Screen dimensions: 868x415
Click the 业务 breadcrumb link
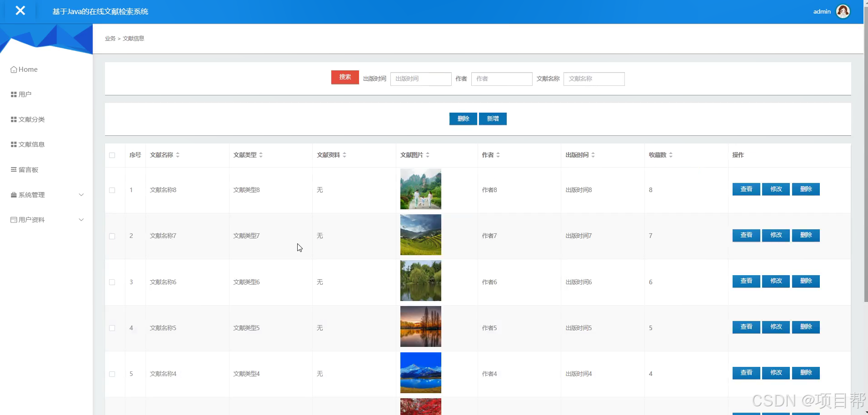(x=110, y=39)
